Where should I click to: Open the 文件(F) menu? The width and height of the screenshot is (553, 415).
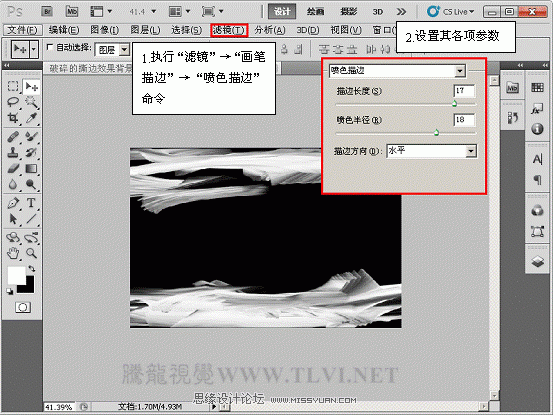pos(23,30)
